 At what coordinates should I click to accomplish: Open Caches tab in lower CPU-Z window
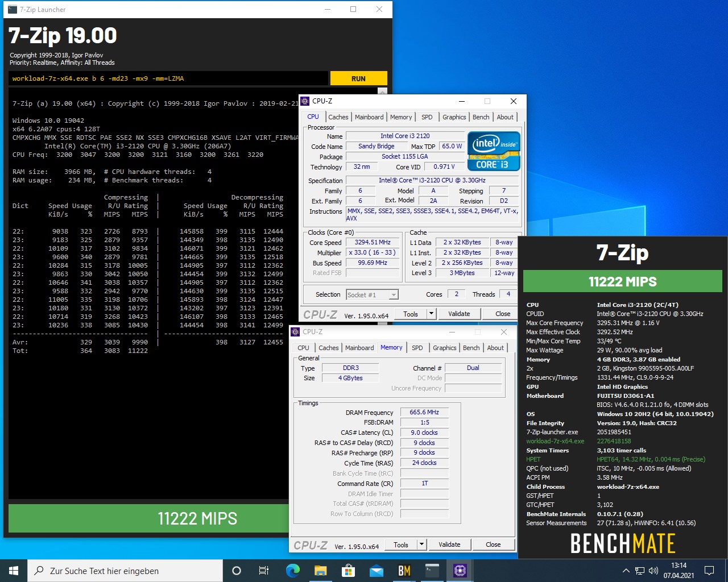tap(329, 348)
